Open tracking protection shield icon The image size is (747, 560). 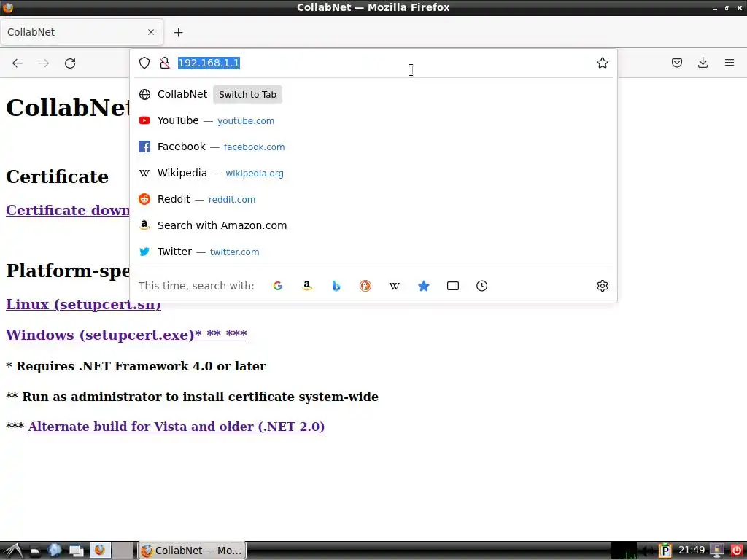tap(144, 63)
